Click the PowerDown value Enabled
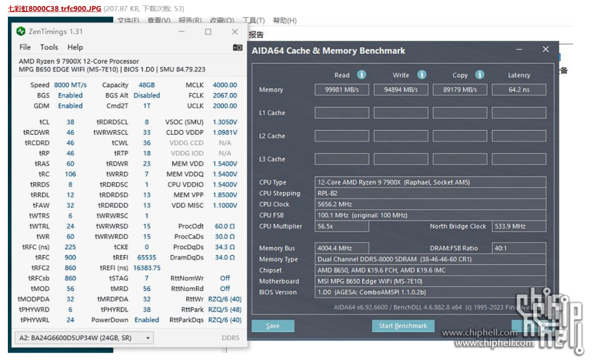This screenshot has width=592, height=364. coord(146,320)
